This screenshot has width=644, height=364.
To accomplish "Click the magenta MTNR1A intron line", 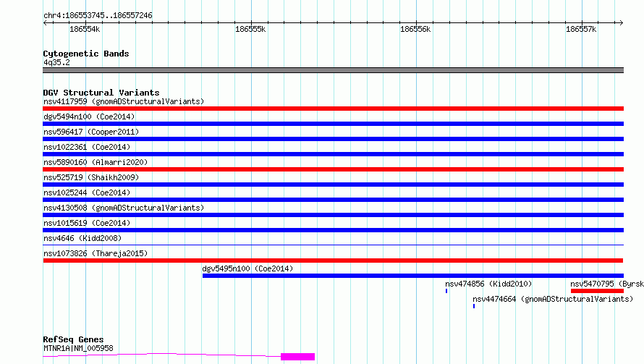I will tap(162, 355).
